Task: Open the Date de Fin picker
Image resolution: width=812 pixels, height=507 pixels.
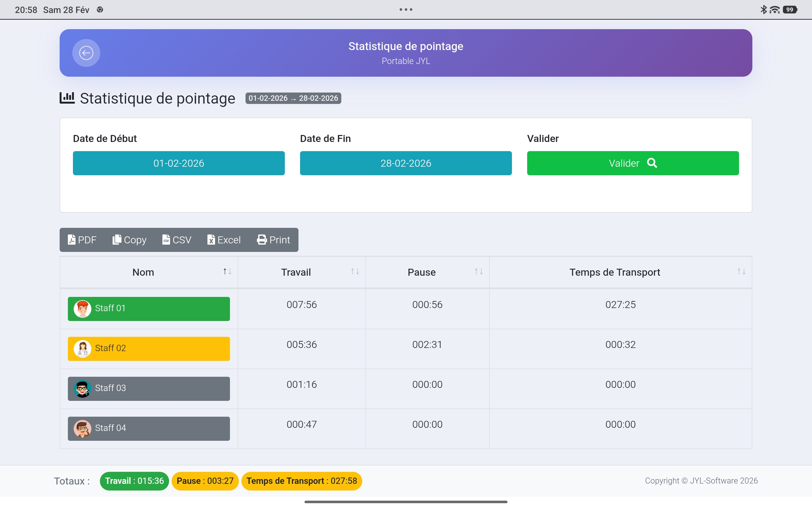Action: 405,163
